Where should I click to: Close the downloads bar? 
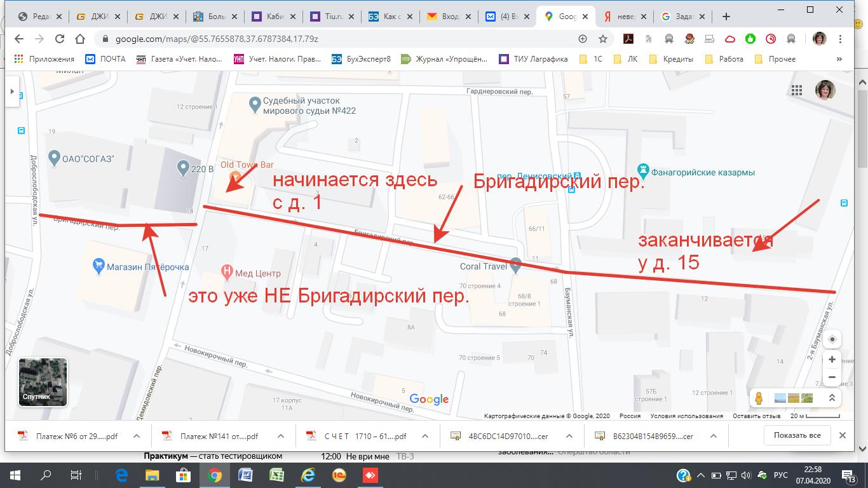(x=843, y=435)
